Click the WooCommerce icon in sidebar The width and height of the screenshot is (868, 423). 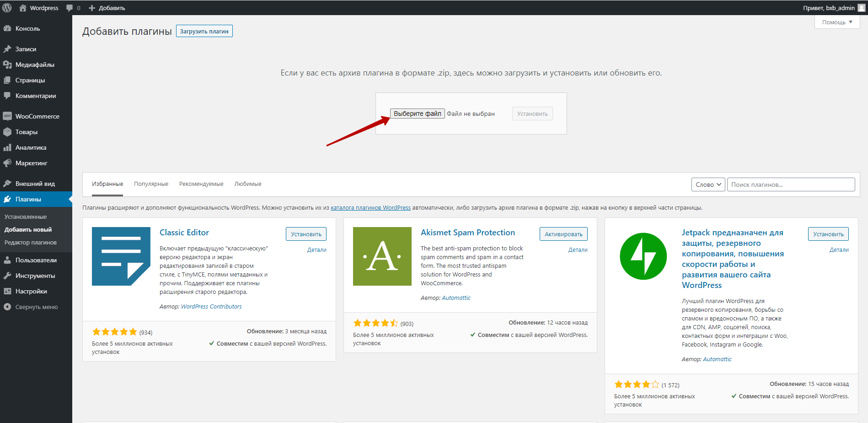tap(7, 116)
